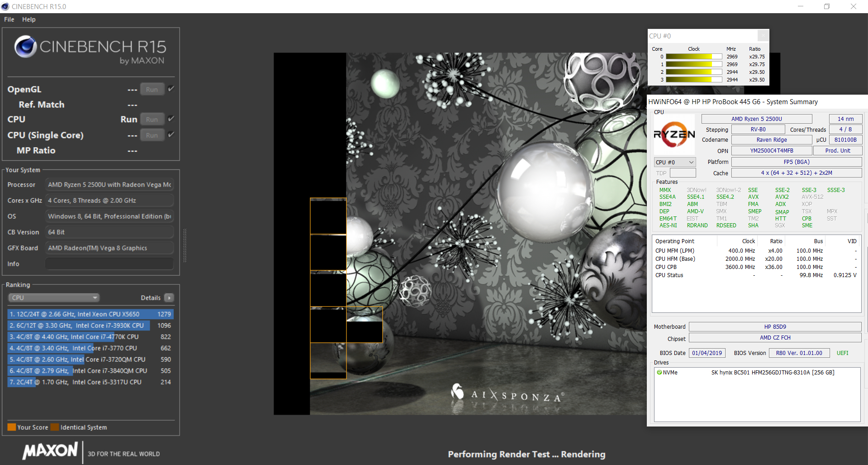Click the Identical System legend swatch

point(55,427)
